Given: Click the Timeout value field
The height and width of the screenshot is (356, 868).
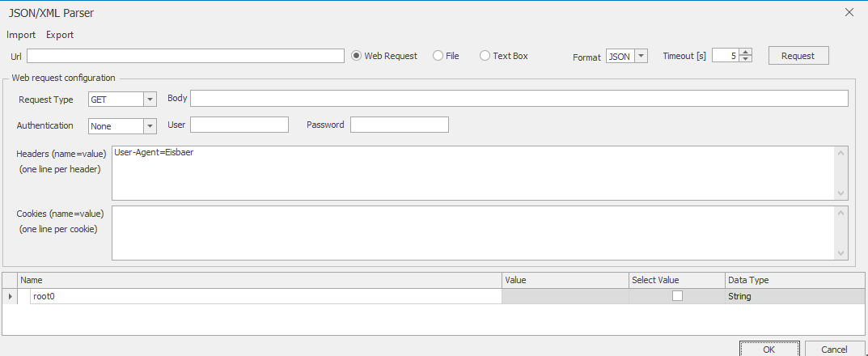Looking at the screenshot, I should [725, 56].
